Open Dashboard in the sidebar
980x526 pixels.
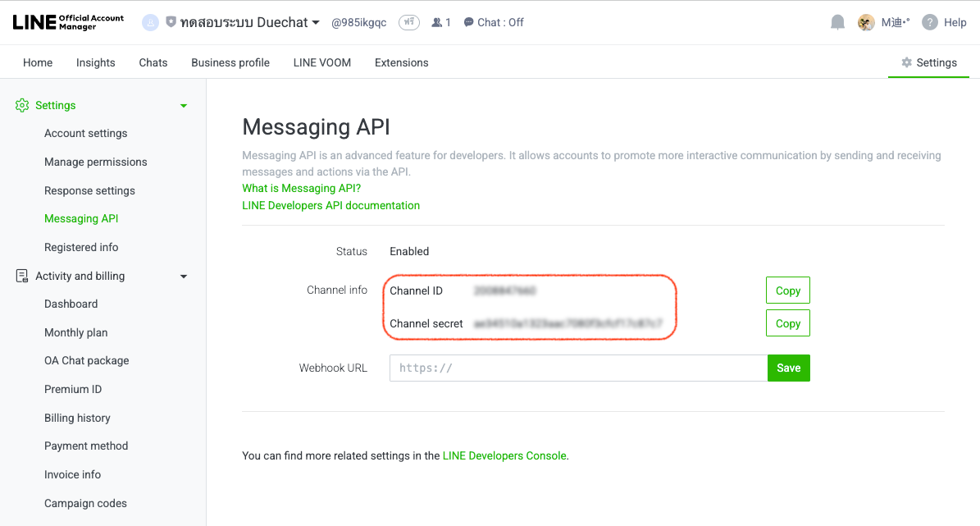click(71, 304)
